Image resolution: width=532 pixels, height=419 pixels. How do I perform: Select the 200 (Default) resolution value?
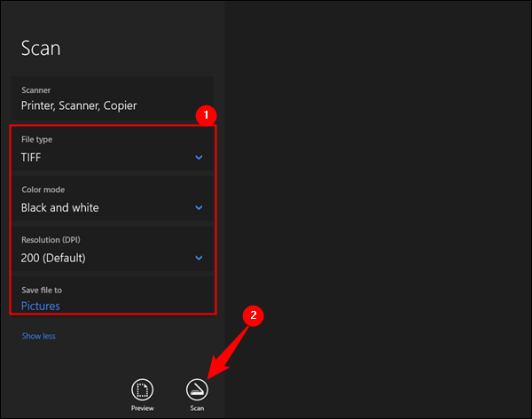coord(53,259)
